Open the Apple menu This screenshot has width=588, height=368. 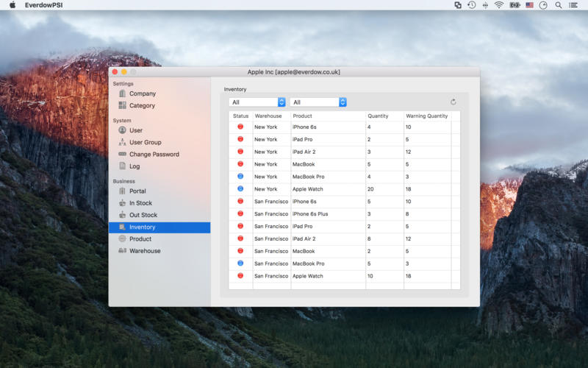(12, 5)
